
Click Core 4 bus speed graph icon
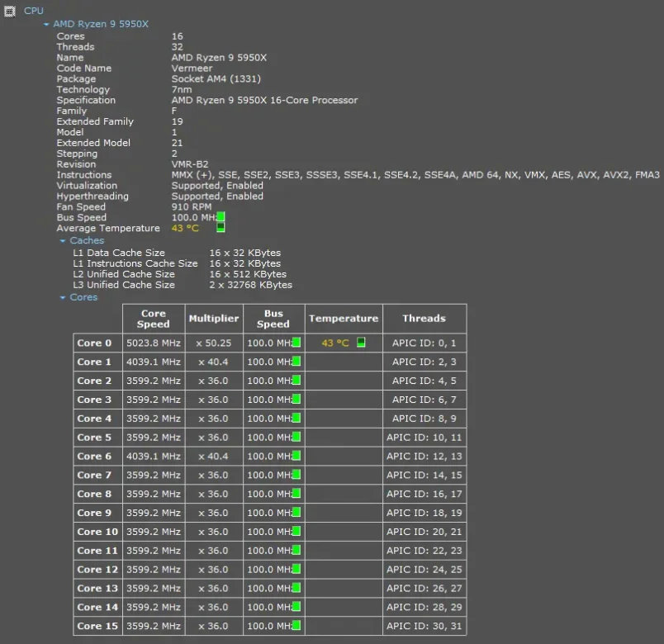click(x=296, y=419)
